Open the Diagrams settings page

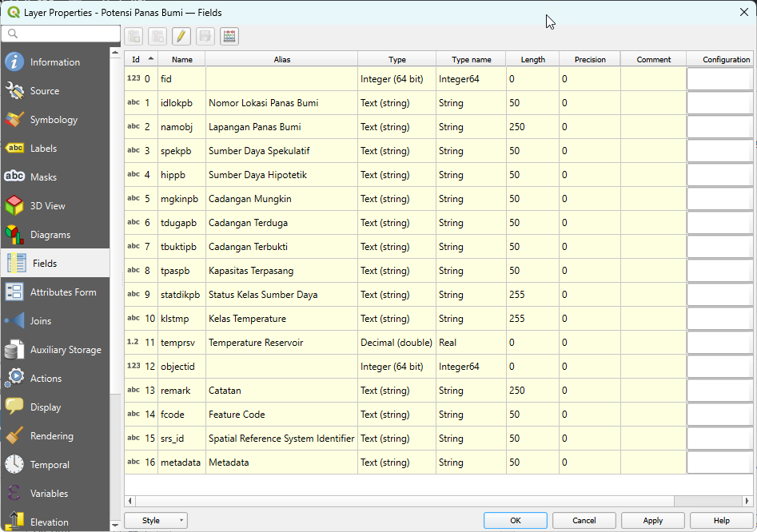click(50, 235)
